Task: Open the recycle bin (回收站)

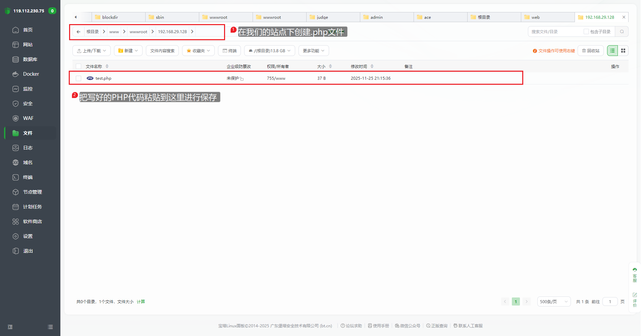Action: pos(590,51)
